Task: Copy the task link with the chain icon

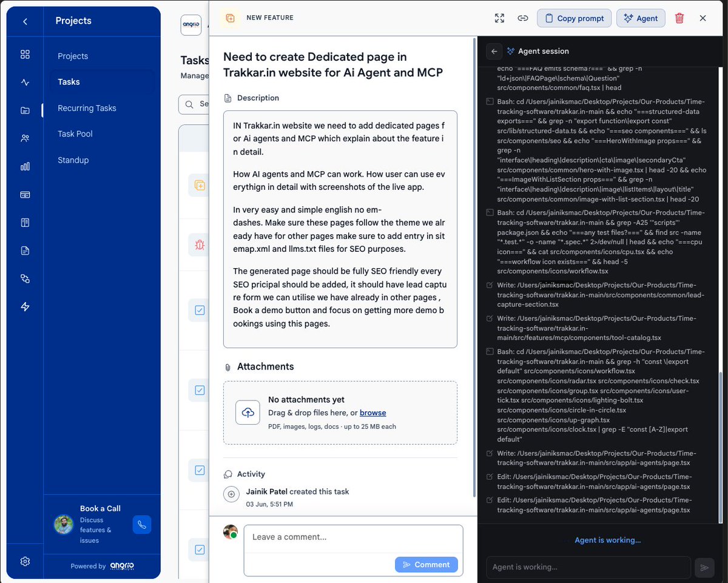Action: click(x=522, y=18)
